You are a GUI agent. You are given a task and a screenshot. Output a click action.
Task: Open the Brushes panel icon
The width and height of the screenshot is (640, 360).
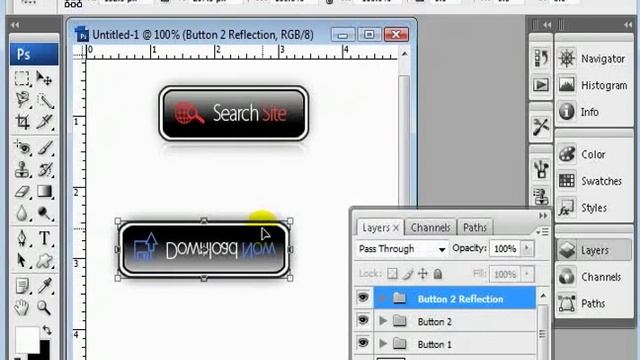[541, 169]
